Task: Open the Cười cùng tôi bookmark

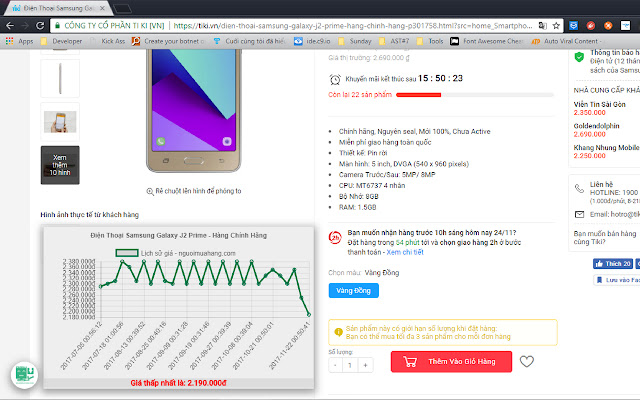Action: pos(249,41)
